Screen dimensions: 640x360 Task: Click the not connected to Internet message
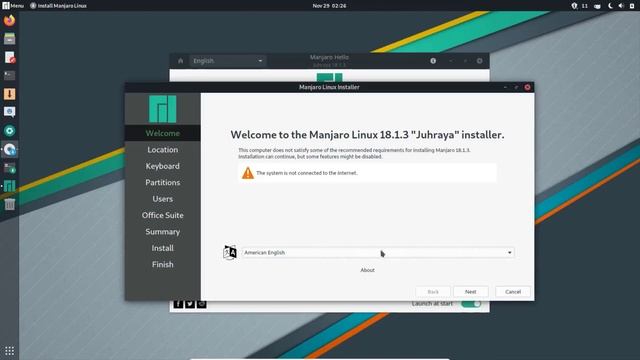[307, 173]
